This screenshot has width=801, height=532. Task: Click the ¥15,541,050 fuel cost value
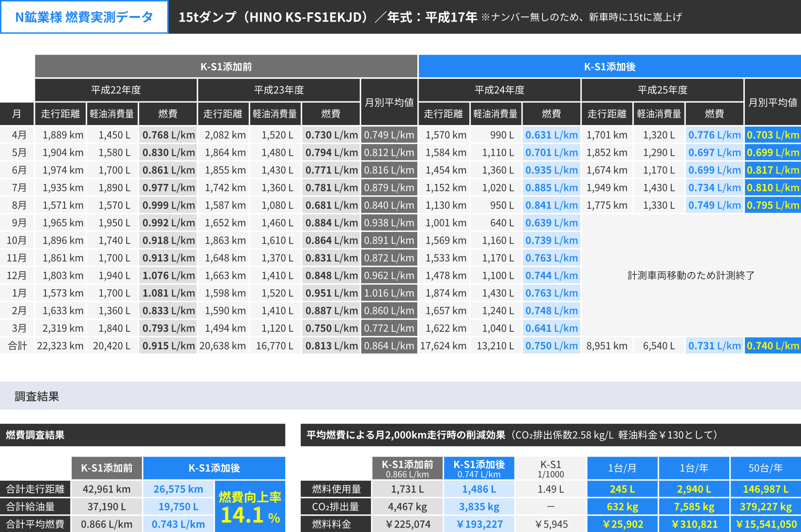point(766,524)
